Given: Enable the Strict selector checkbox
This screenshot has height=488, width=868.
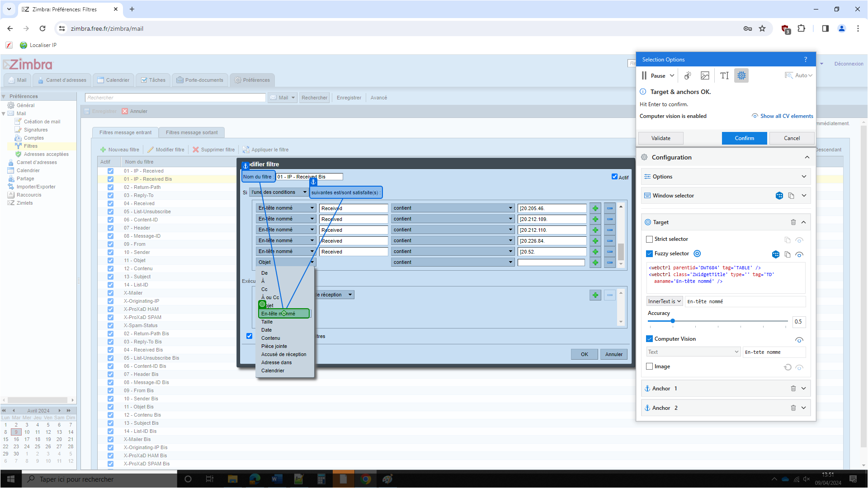Looking at the screenshot, I should click(650, 239).
